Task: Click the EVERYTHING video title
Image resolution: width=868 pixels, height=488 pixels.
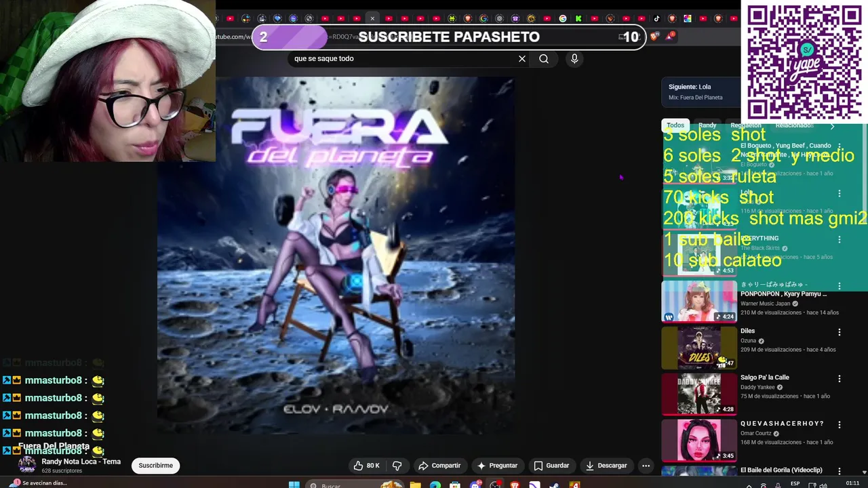Action: (x=759, y=239)
